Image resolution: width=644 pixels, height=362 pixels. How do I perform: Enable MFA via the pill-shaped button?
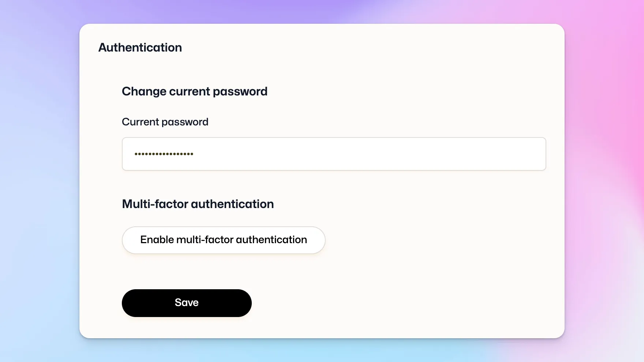(223, 240)
